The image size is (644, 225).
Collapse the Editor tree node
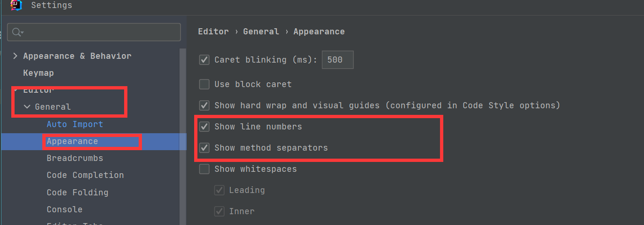pyautogui.click(x=15, y=90)
